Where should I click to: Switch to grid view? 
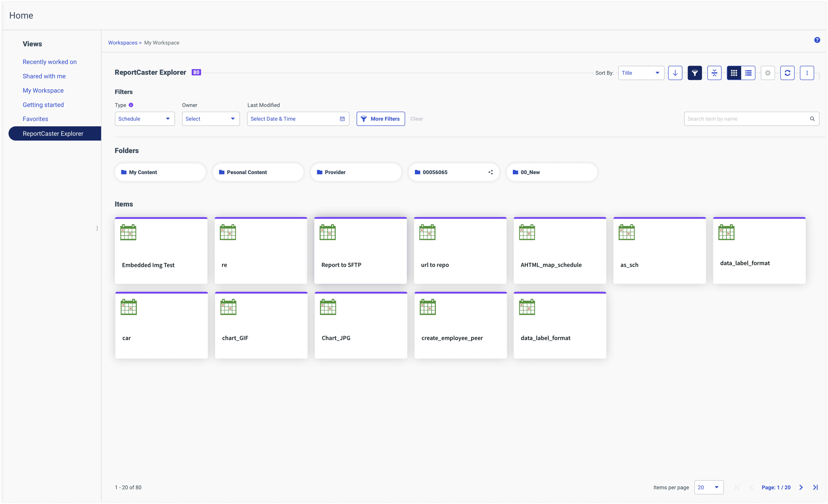click(734, 73)
